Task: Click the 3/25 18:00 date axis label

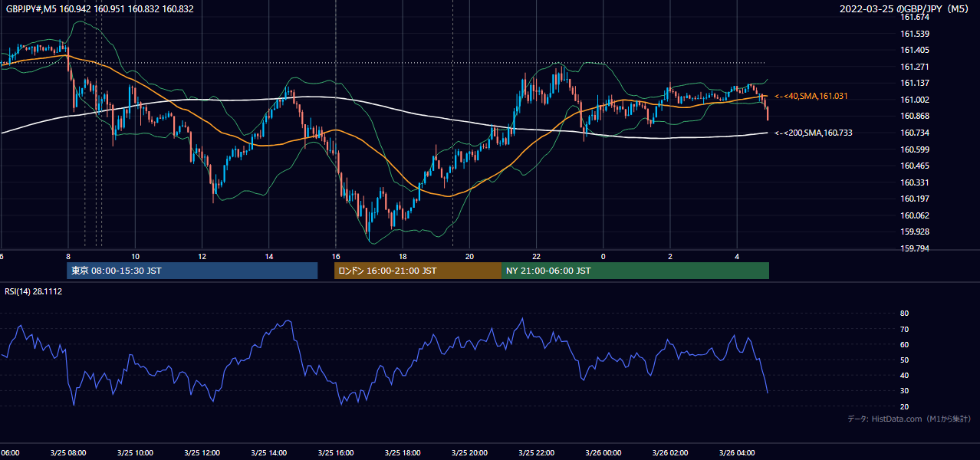Action: point(403,452)
